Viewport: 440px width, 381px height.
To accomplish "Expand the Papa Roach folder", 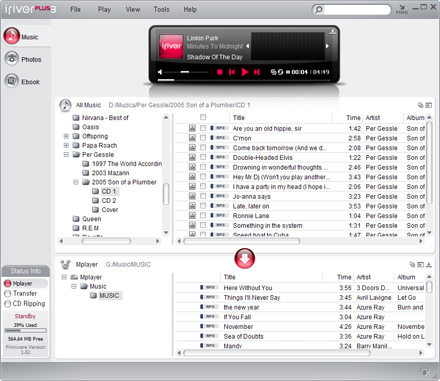I will (x=66, y=145).
